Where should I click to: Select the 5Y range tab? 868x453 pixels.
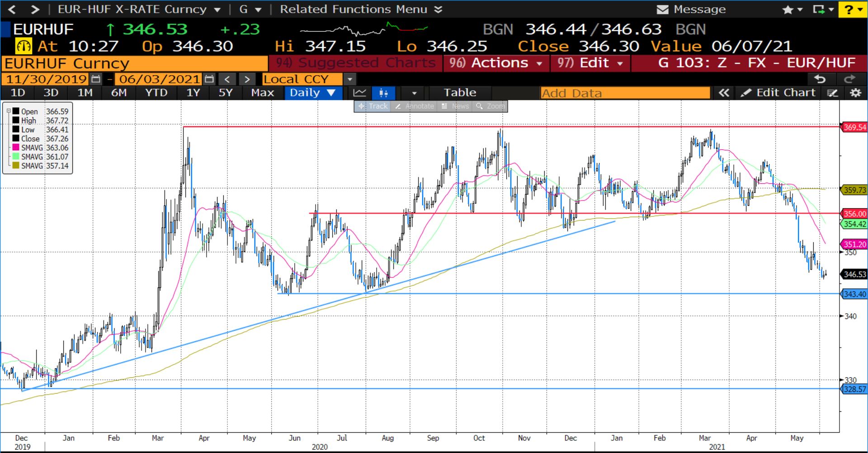[x=225, y=93]
